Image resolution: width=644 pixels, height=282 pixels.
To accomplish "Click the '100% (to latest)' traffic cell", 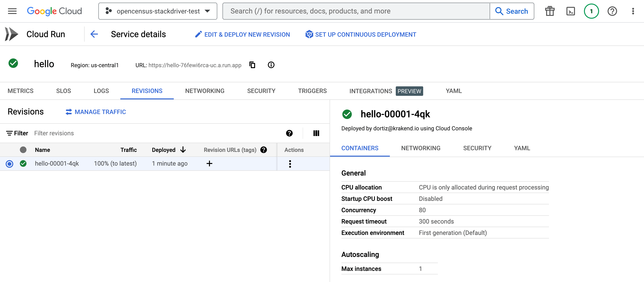I will click(x=115, y=163).
